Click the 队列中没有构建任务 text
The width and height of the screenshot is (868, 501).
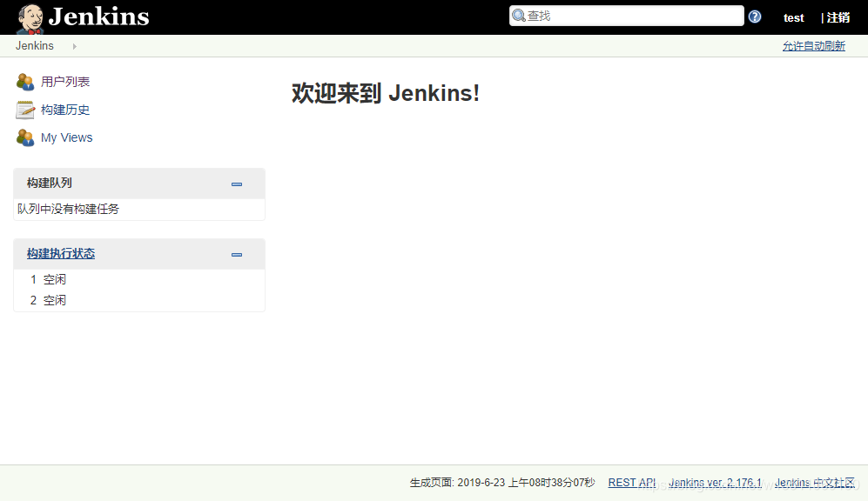tap(68, 209)
